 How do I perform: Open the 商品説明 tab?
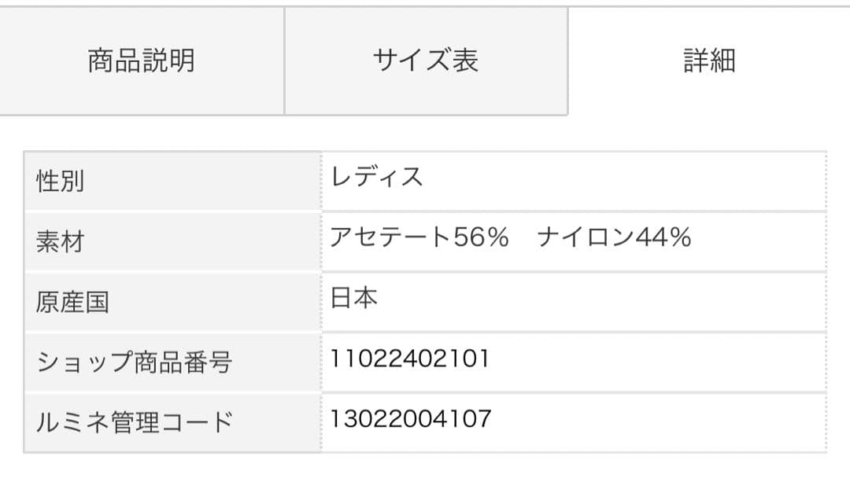[x=142, y=61]
